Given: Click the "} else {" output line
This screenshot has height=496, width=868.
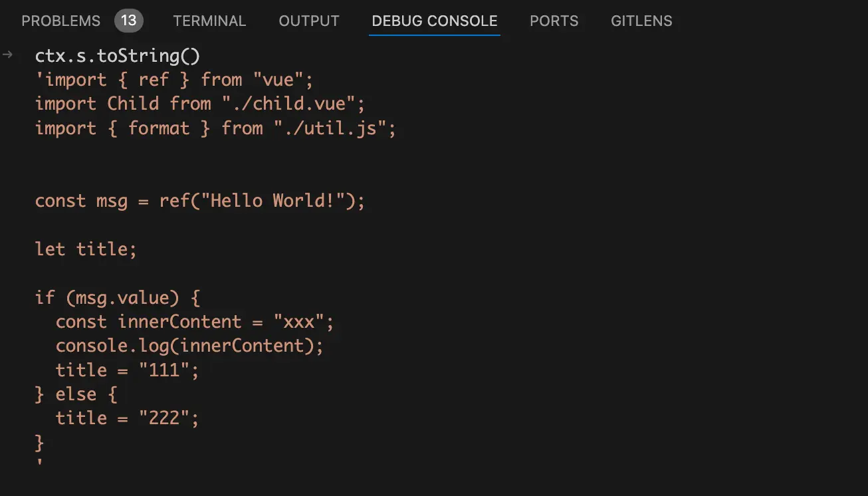Looking at the screenshot, I should point(76,394).
